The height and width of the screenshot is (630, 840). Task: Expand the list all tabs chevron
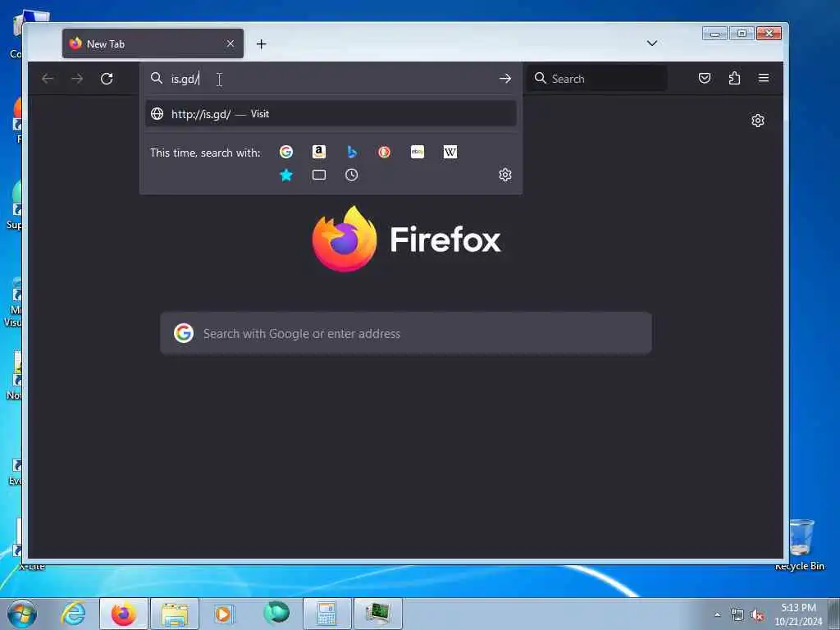[652, 43]
